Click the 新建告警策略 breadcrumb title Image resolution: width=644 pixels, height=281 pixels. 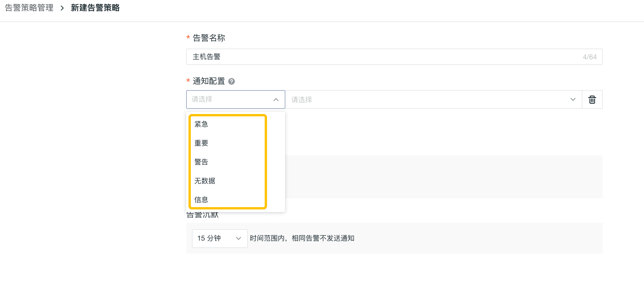point(95,8)
